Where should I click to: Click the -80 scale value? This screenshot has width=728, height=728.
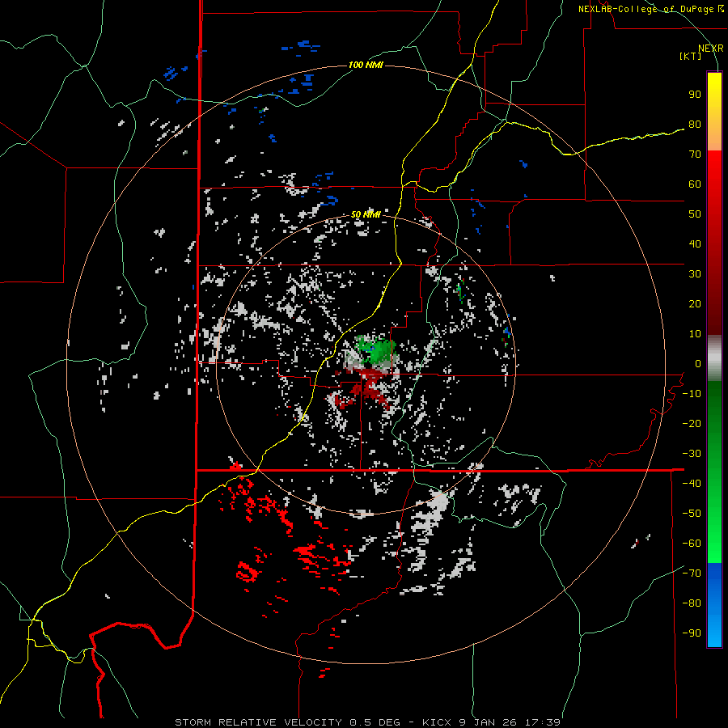click(692, 603)
